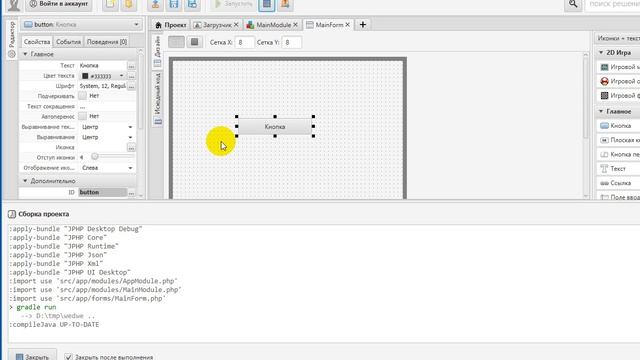Click the magnifier search icon
This screenshot has width=640, height=360.
pos(573,4)
